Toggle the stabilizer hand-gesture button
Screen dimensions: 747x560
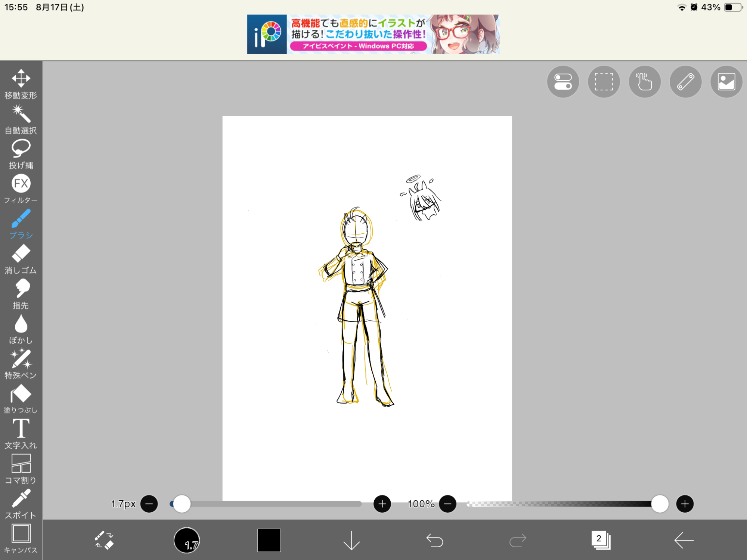pos(644,82)
